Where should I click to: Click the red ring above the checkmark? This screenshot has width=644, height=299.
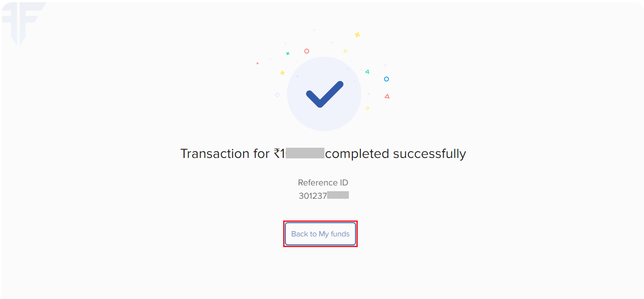[306, 51]
